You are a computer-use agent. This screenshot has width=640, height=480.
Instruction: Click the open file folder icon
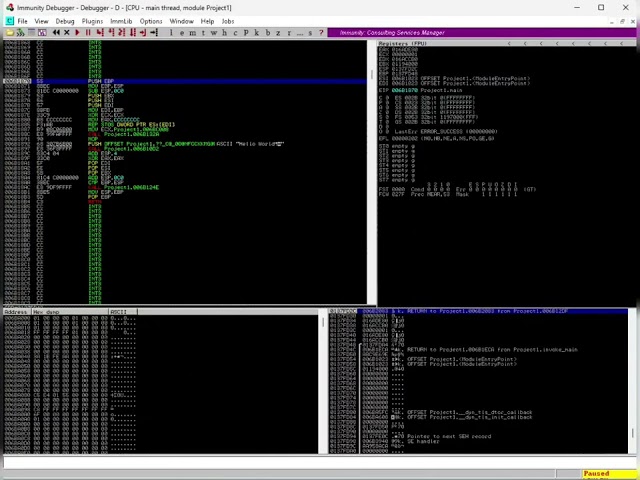(9, 33)
